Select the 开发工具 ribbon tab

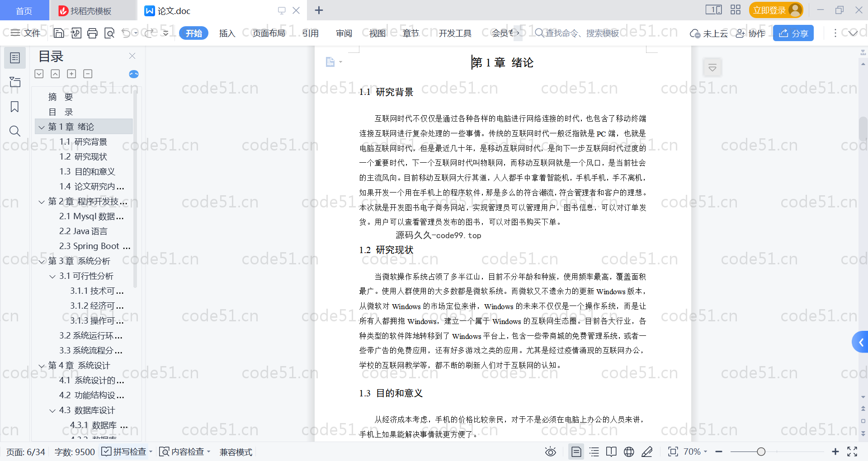point(455,33)
